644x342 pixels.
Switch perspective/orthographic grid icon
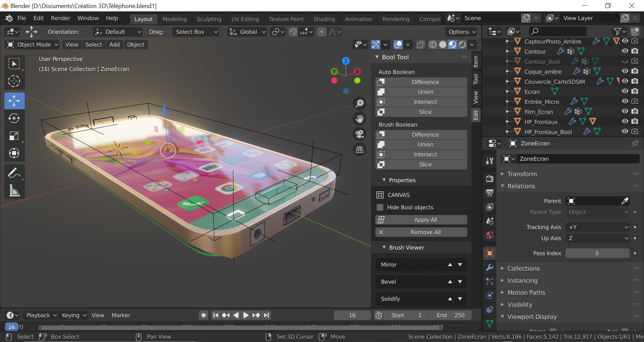point(360,149)
